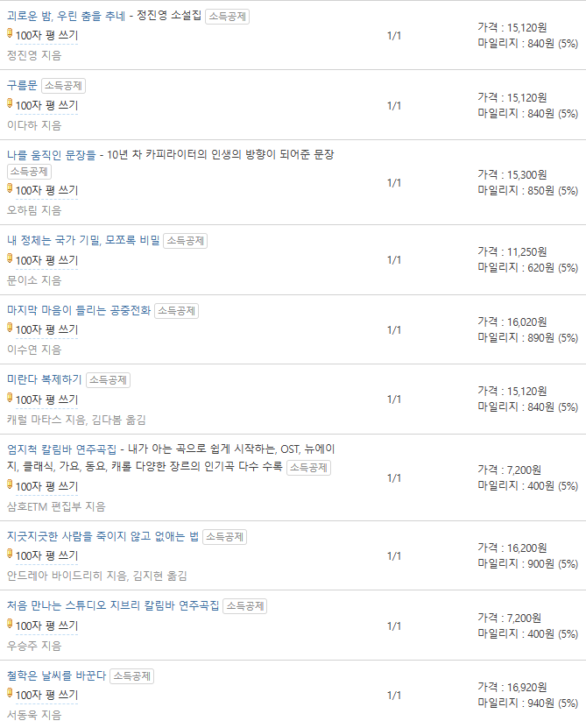Open 미란다 복제하기 book page
Viewport: 586px width, 728px height.
click(44, 380)
